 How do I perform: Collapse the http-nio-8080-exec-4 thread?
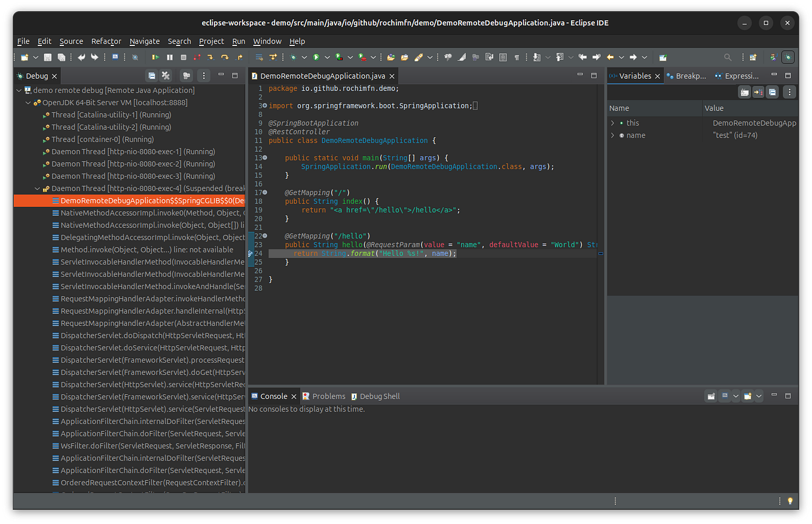pyautogui.click(x=38, y=188)
